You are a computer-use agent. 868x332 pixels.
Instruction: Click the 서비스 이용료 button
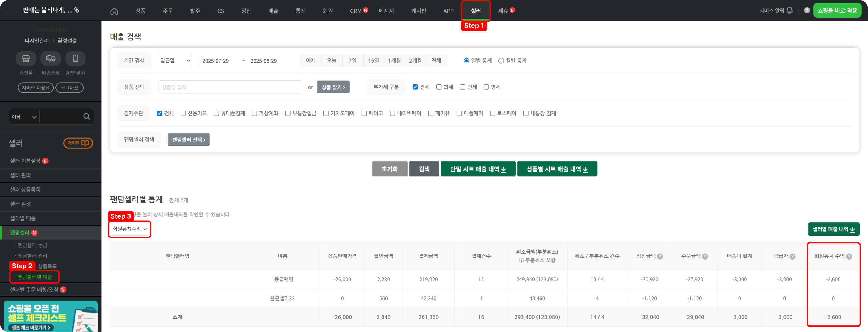click(x=36, y=88)
